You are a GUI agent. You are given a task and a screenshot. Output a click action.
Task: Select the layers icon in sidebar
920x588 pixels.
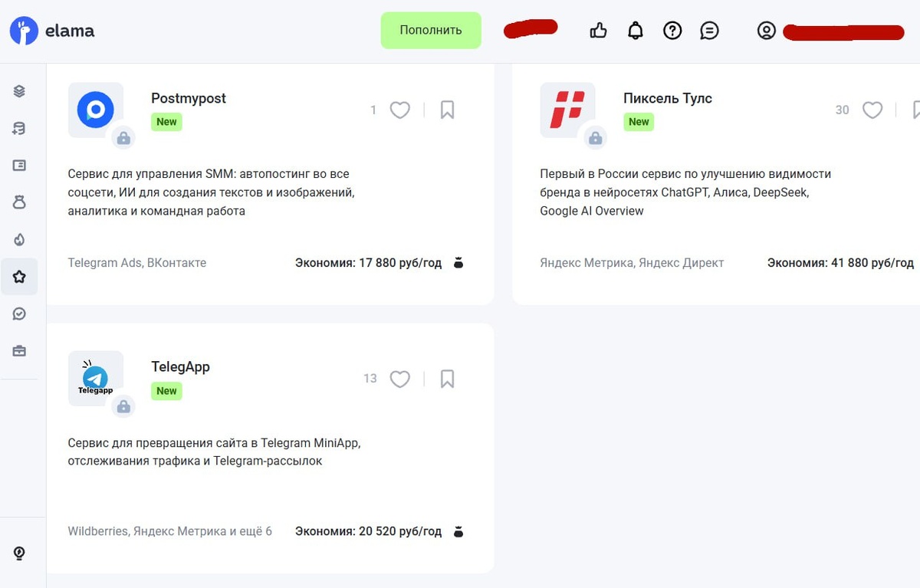[x=19, y=91]
